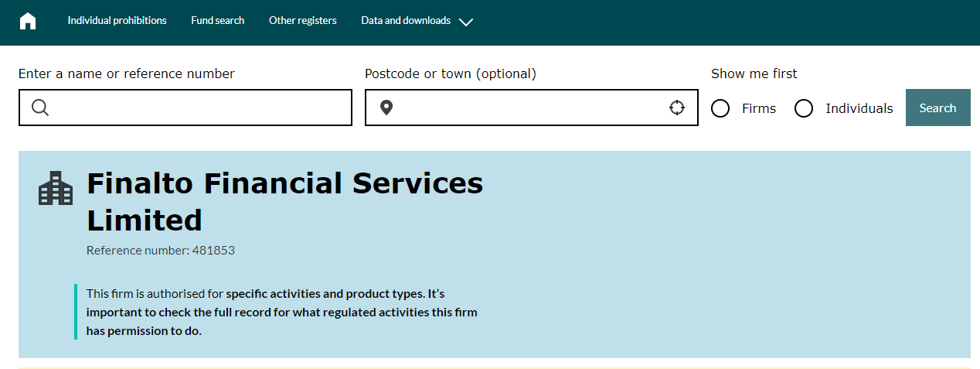Click the Data and downloads chevron arrow
Screen dimensions: 980x369
(x=465, y=22)
